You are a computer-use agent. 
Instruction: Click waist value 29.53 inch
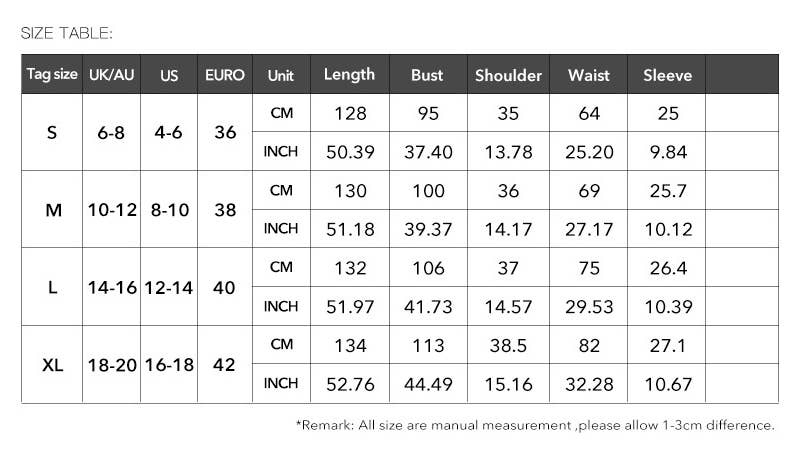coord(589,307)
